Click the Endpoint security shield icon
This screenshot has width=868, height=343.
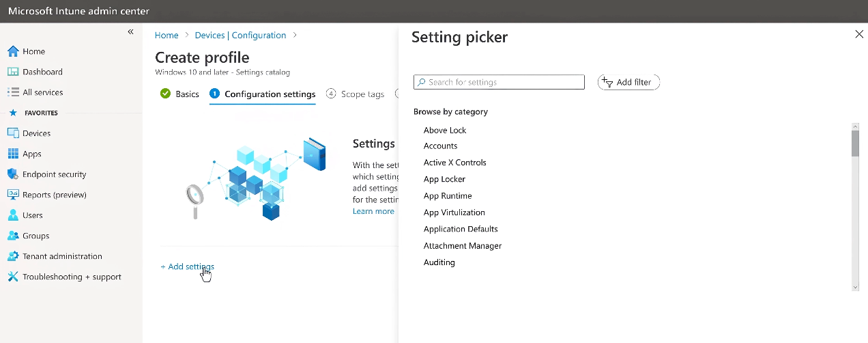12,174
